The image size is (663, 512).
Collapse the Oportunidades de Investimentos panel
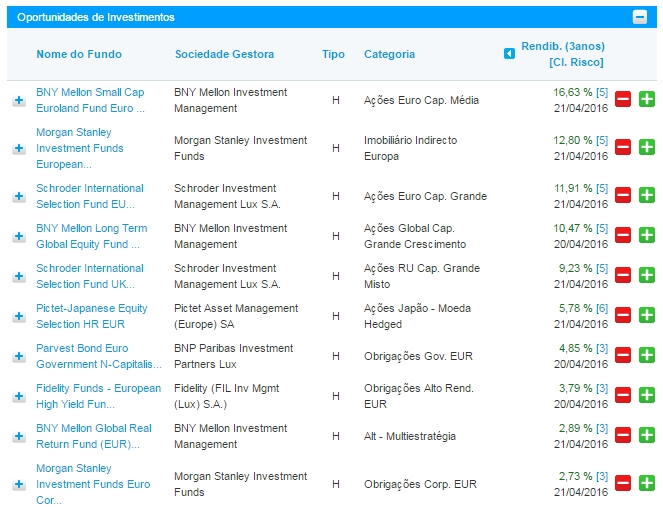639,17
